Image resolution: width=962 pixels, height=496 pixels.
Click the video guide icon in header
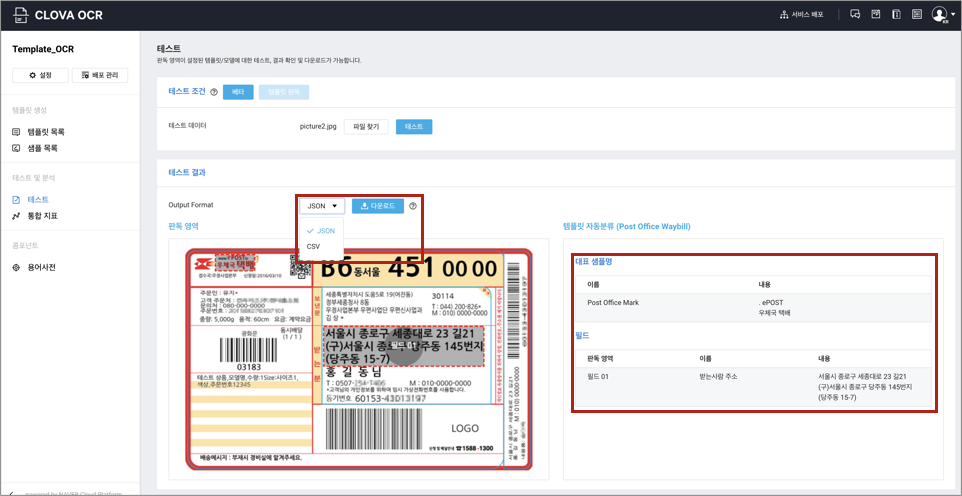tap(876, 14)
